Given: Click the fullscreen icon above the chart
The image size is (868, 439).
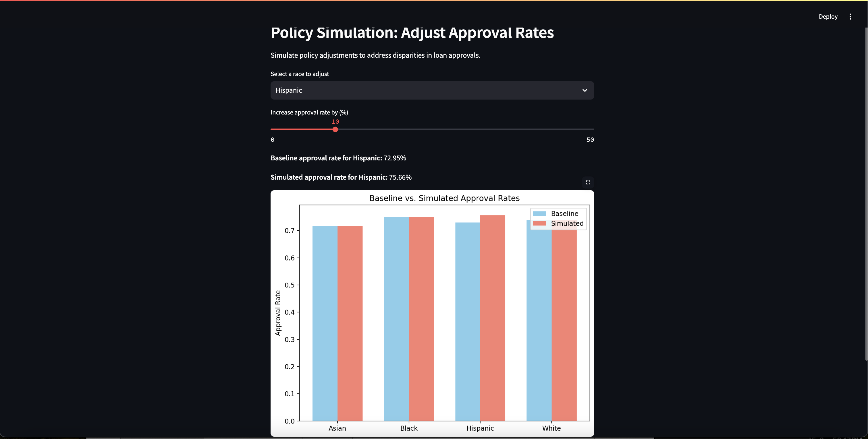Looking at the screenshot, I should [x=588, y=182].
